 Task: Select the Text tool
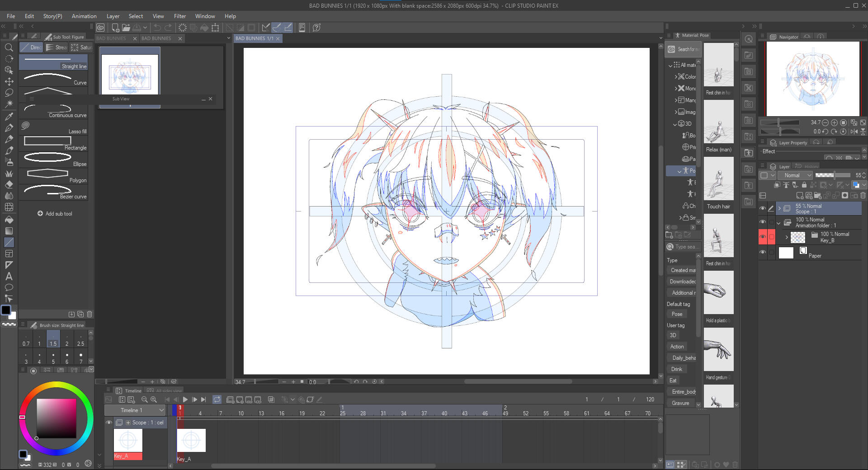[x=9, y=276]
